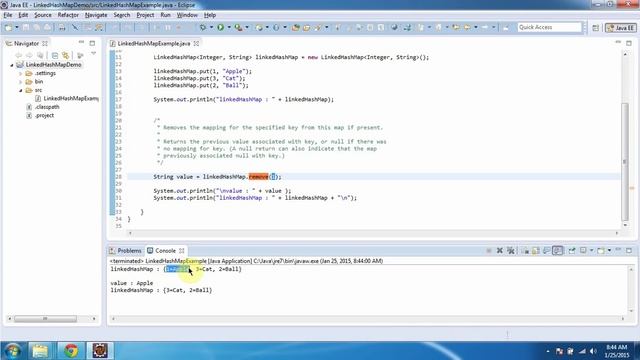Viewport: 640px width, 360px height.
Task: Click the Navigator horizontal scrollbar thumb
Action: (45, 319)
